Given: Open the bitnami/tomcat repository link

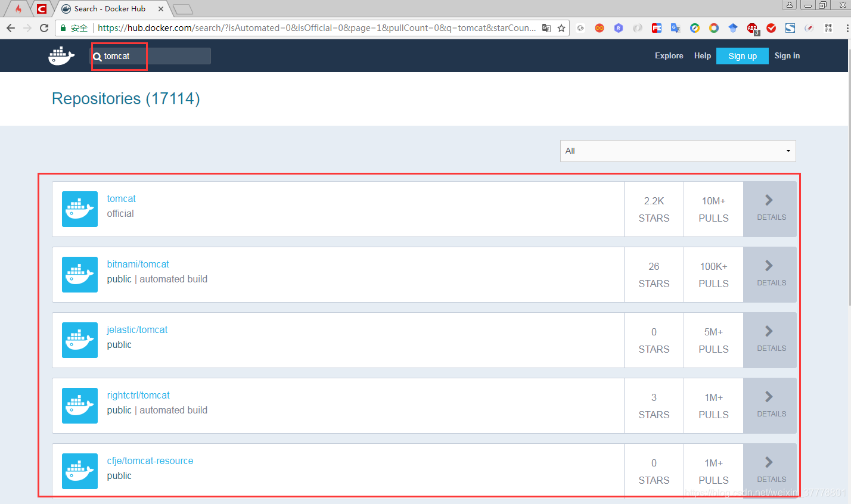Looking at the screenshot, I should pos(138,264).
